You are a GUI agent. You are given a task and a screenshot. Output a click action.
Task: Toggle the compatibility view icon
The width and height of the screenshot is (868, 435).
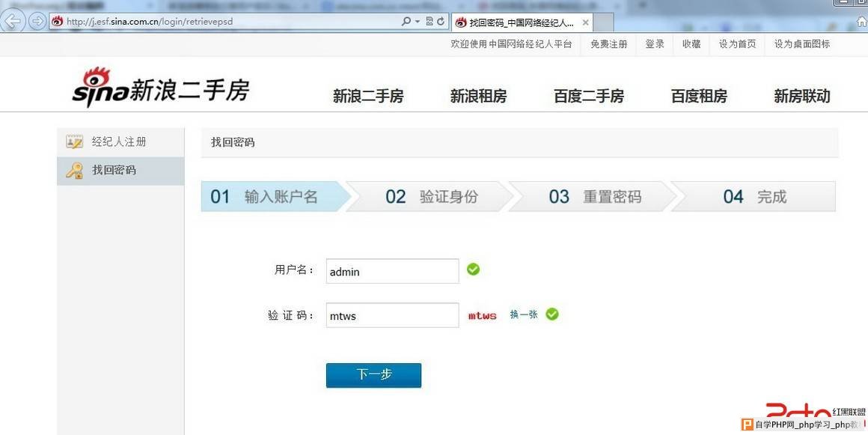(430, 22)
